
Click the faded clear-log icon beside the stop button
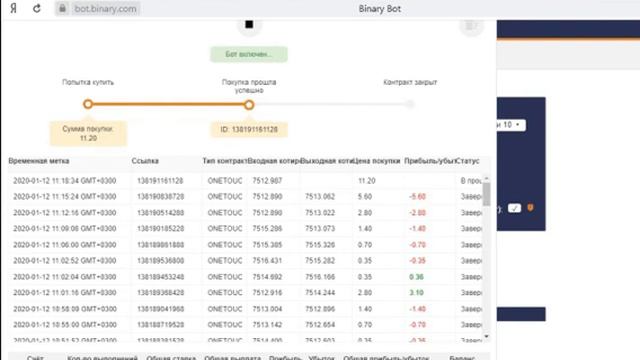tap(471, 26)
